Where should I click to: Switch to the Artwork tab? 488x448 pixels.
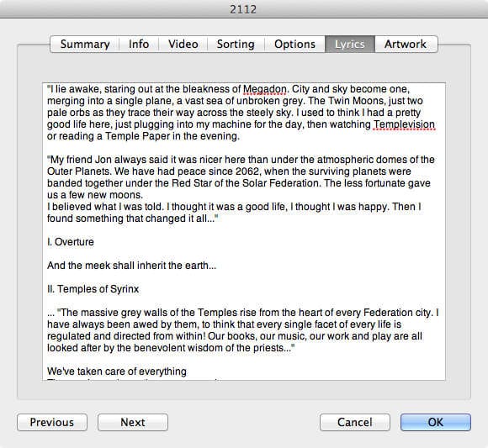(x=406, y=45)
